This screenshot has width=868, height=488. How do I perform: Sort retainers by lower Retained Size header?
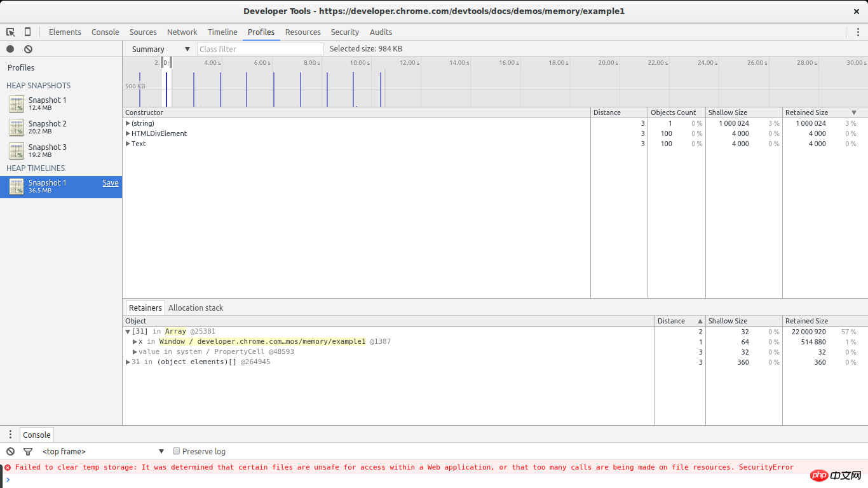(x=825, y=321)
